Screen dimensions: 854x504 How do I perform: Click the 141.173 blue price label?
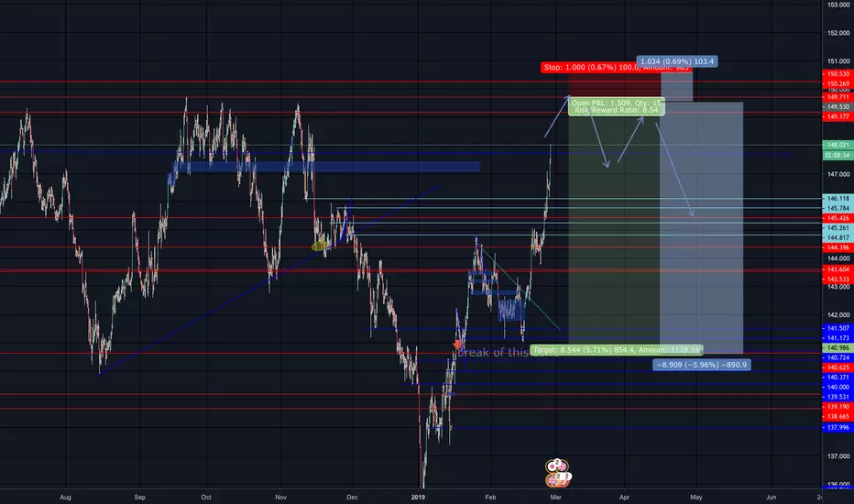[838, 338]
